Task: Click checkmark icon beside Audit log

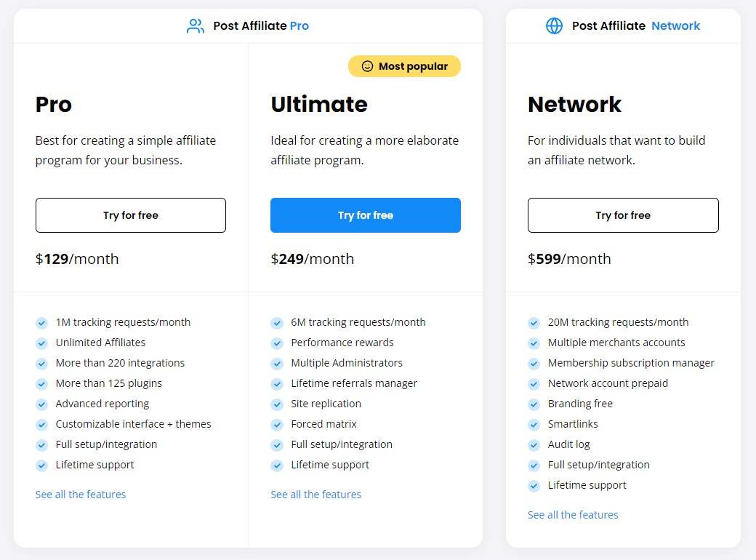Action: [x=534, y=444]
